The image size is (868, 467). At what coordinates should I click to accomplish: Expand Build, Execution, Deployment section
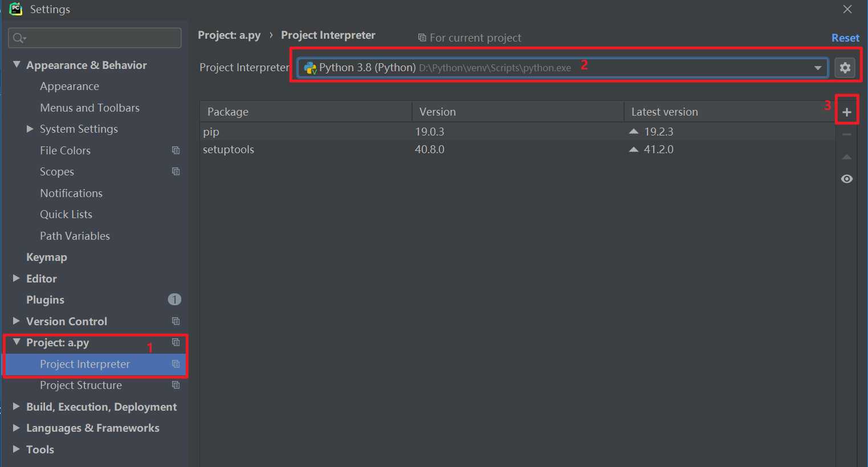(16, 406)
